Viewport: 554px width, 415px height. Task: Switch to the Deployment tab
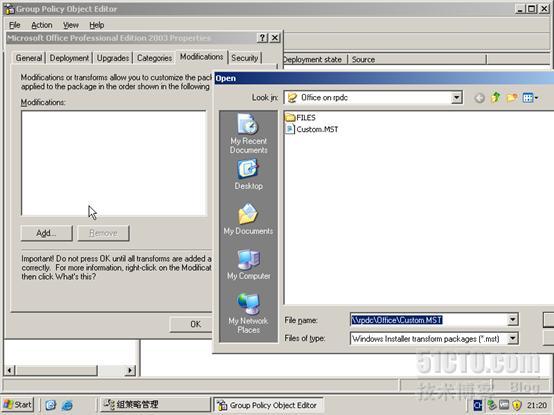click(x=69, y=58)
